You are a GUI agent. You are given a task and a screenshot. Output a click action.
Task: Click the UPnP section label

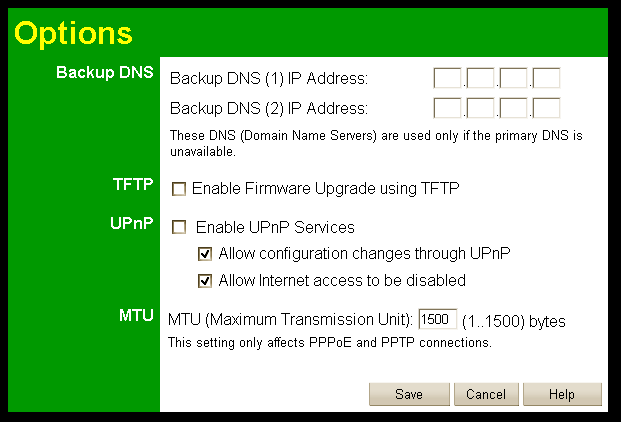pos(133,223)
